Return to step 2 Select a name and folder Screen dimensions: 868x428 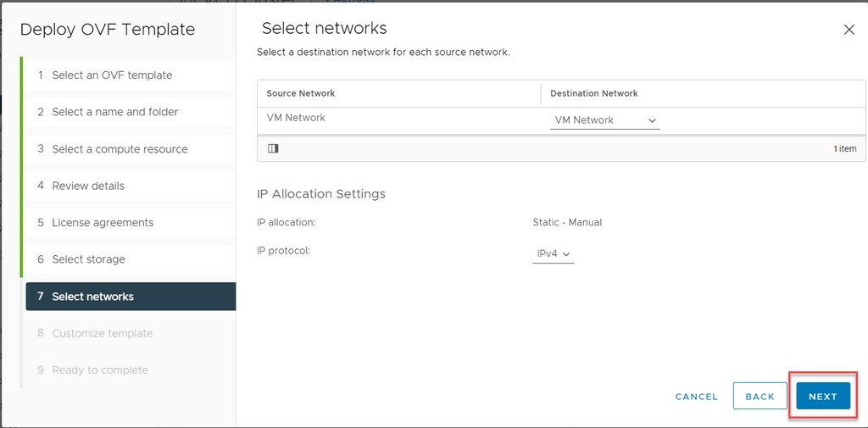click(x=114, y=112)
